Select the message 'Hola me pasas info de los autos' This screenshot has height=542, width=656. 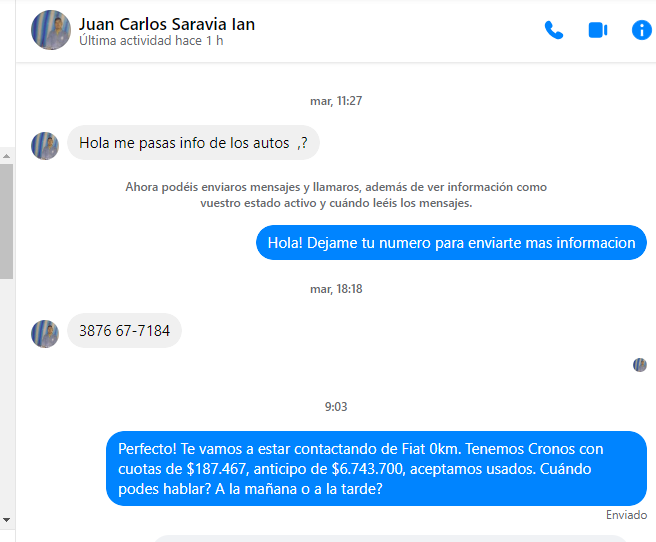[x=193, y=143]
